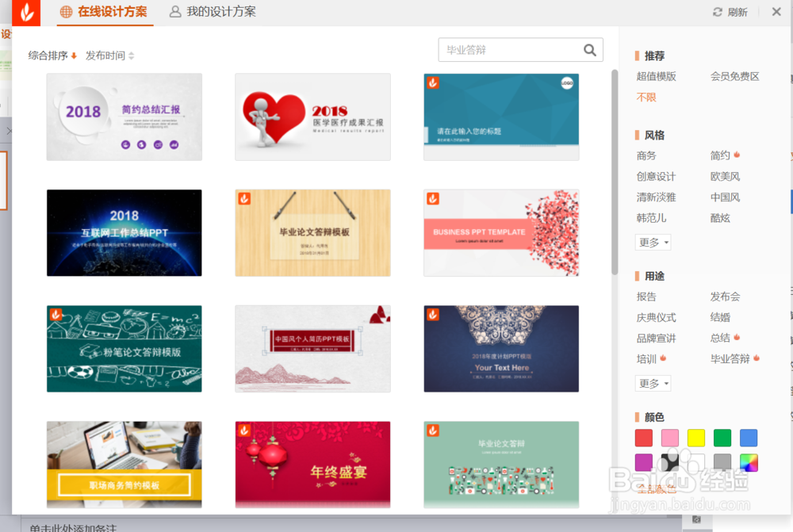Filter by 品牌宣讲 usage
793x532 pixels.
tap(656, 339)
